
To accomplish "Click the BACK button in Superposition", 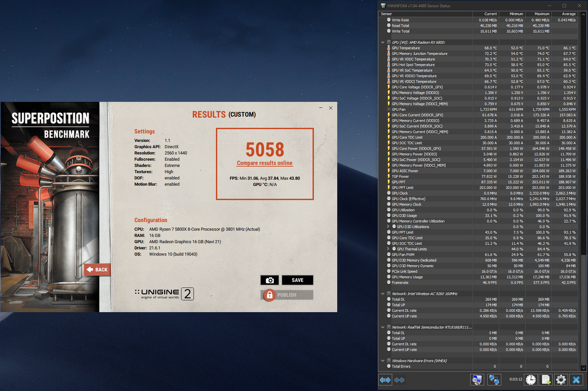I will [97, 269].
